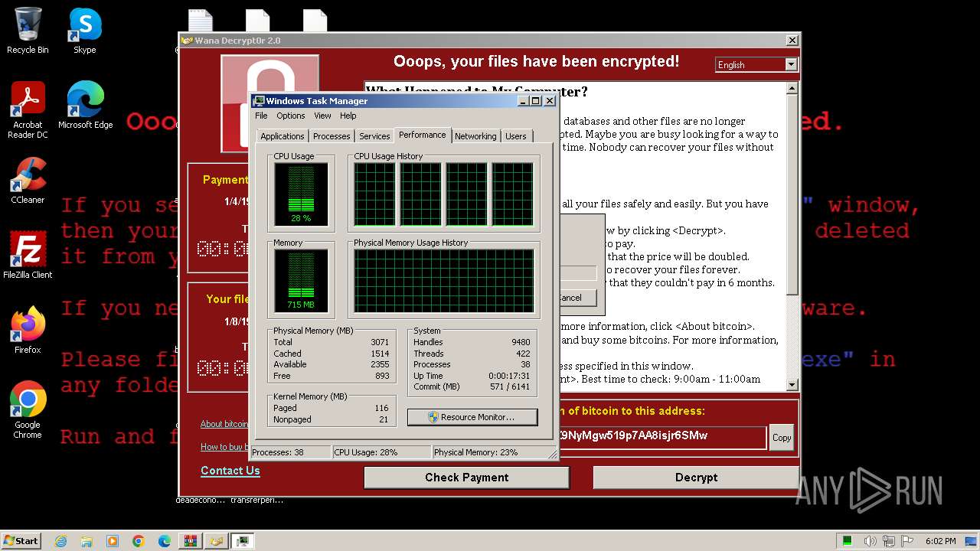The image size is (980, 551).
Task: Open the File menu in Task Manager
Action: [261, 116]
